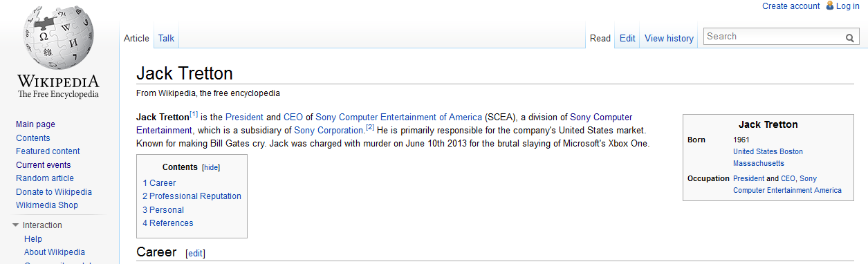The image size is (868, 264).
Task: Visit the Donate to Wikipedia link
Action: (54, 192)
